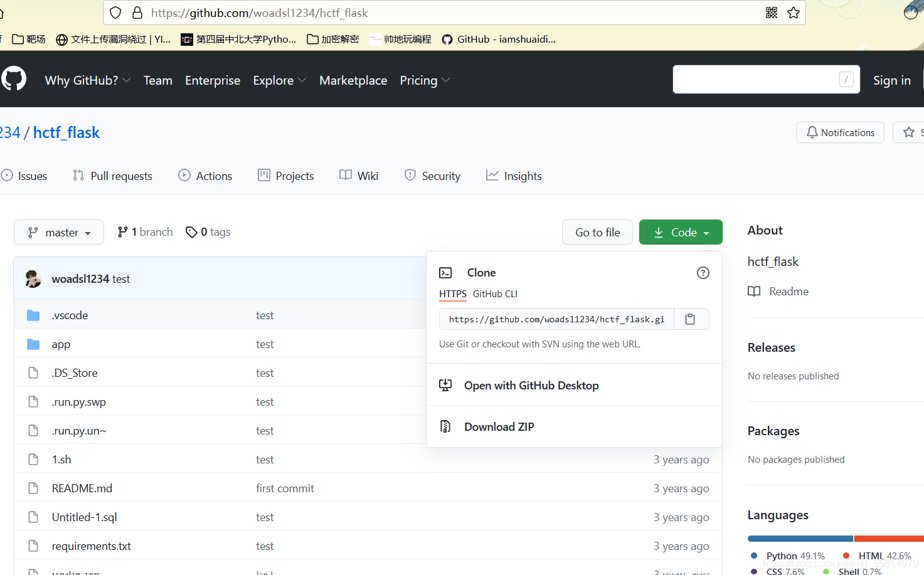This screenshot has height=575, width=924.
Task: Click the desktop icon beside Open with GitHub Desktop
Action: (x=445, y=385)
